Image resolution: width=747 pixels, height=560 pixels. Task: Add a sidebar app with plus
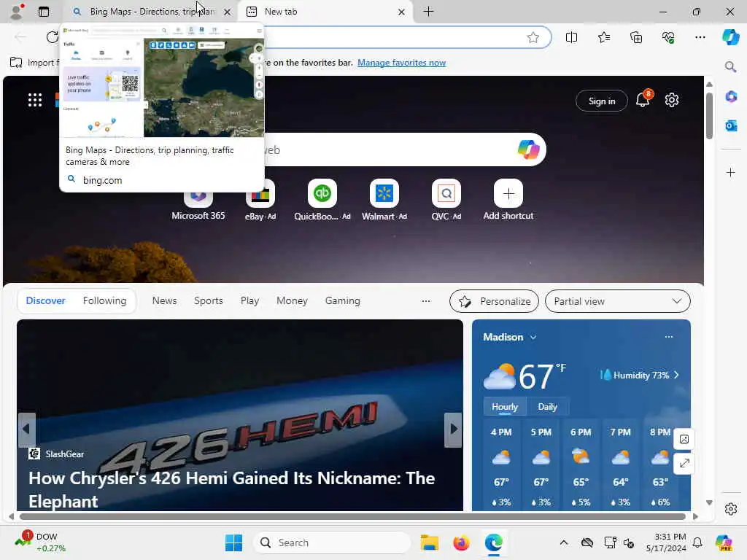731,172
